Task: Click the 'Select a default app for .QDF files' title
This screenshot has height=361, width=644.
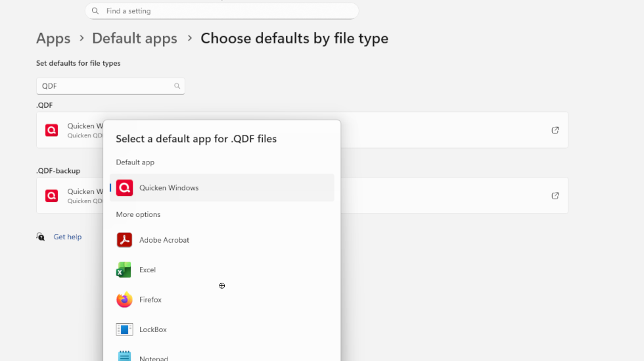Action: pyautogui.click(x=196, y=139)
